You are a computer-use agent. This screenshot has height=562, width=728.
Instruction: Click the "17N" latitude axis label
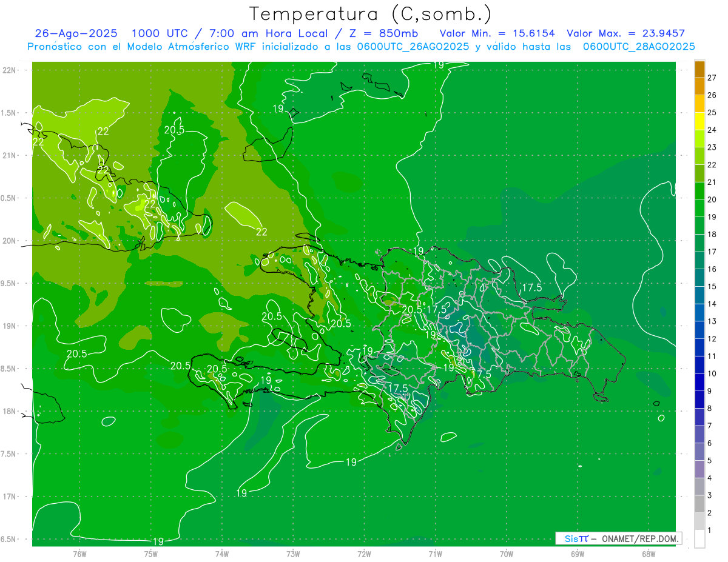9,497
